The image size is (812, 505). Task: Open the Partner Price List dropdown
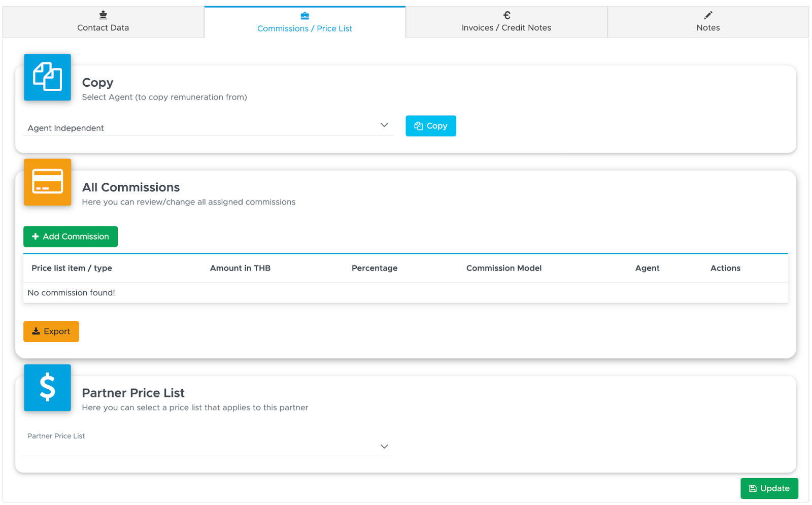(x=208, y=446)
